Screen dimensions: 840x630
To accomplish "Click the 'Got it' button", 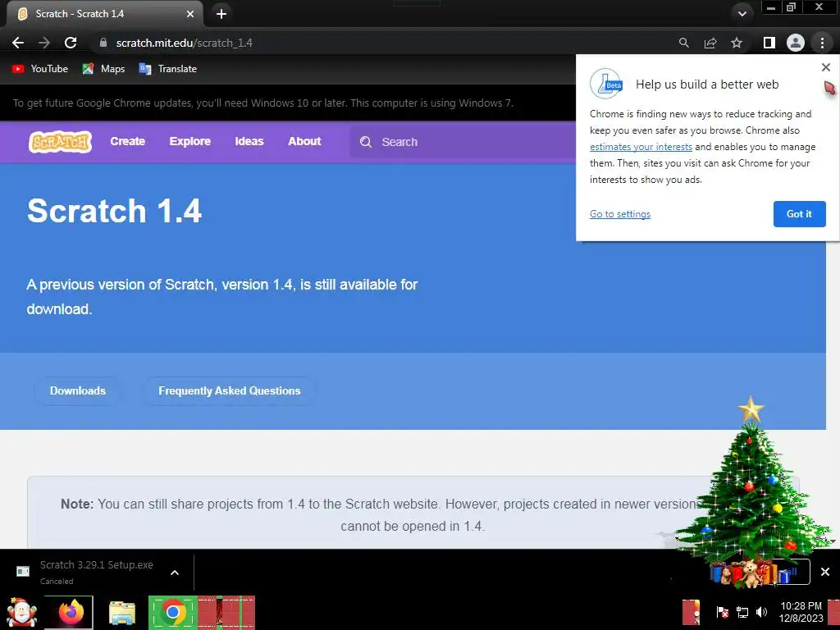I will (x=799, y=214).
